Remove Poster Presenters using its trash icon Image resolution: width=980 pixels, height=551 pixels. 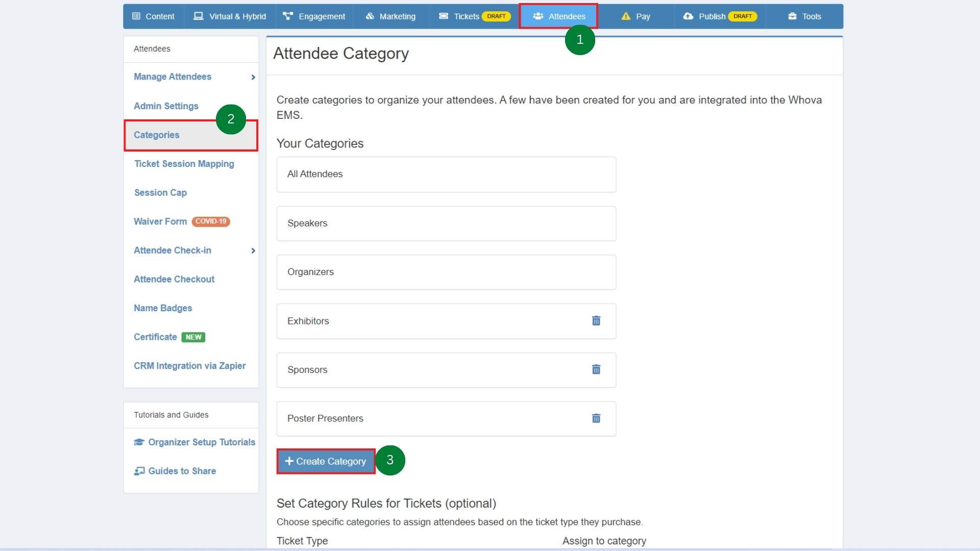[x=596, y=418]
